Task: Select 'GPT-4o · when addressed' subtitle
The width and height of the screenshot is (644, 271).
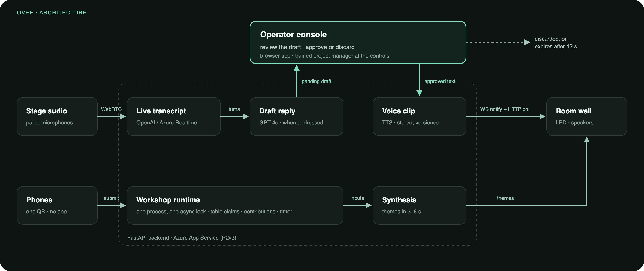Action: click(x=291, y=123)
